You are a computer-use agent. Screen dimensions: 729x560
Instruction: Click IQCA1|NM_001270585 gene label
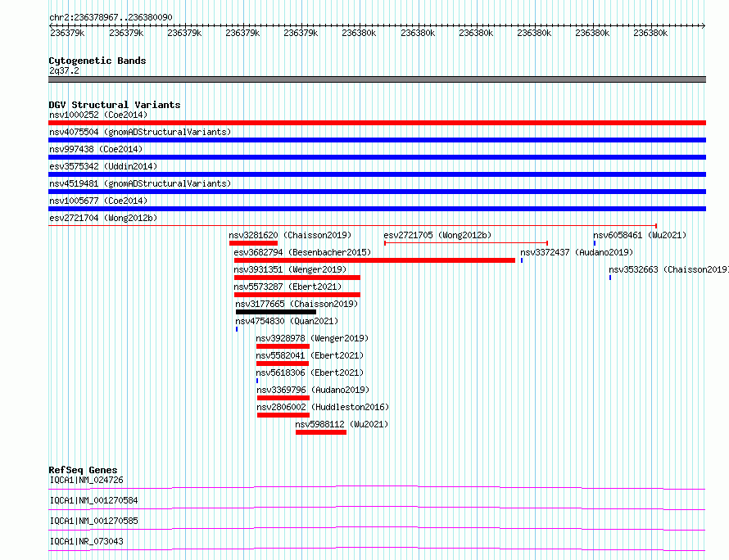point(94,521)
